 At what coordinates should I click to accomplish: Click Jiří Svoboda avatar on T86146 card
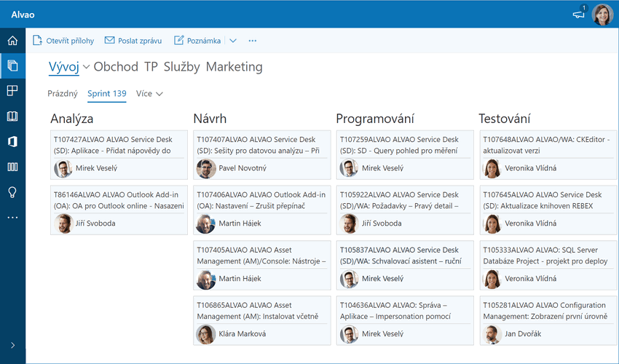click(x=63, y=223)
